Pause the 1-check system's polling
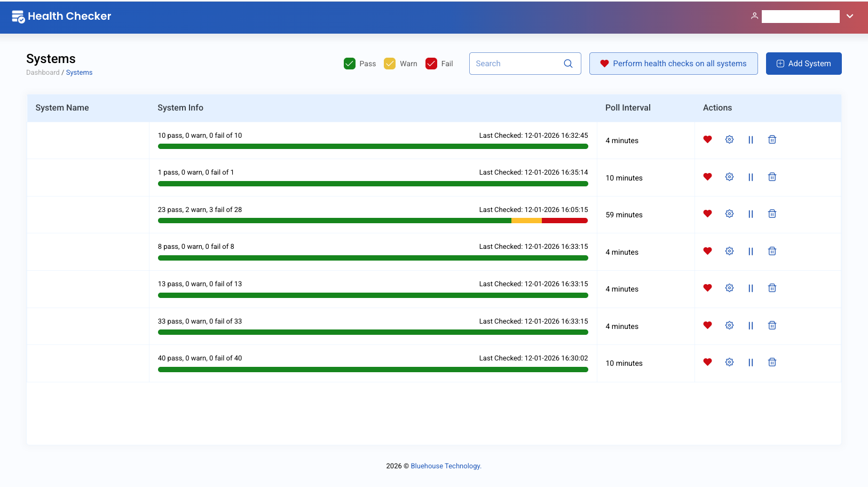Viewport: 868px width, 487px height. pyautogui.click(x=751, y=176)
